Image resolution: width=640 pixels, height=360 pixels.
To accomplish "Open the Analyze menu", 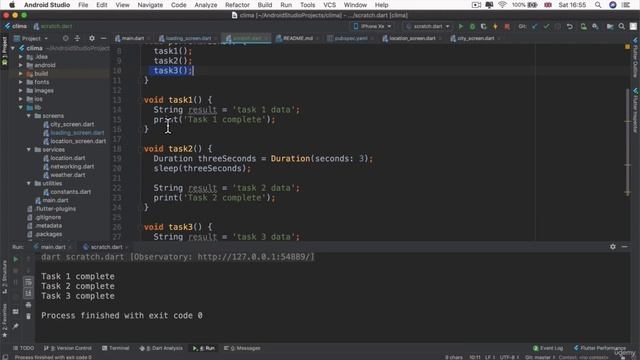I will click(x=206, y=5).
